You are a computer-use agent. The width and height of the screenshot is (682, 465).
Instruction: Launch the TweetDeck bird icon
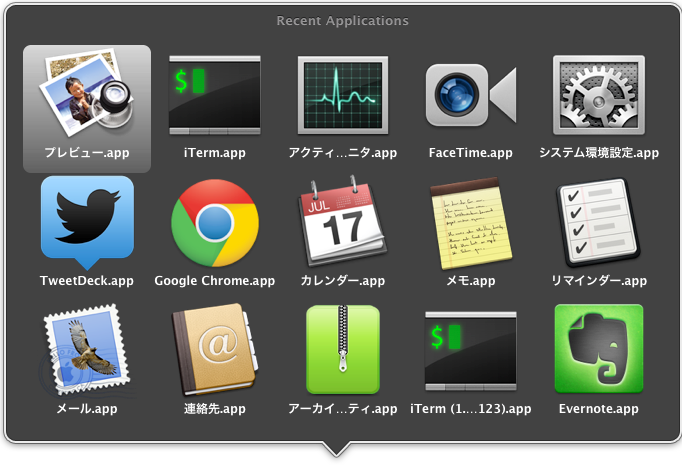87,223
